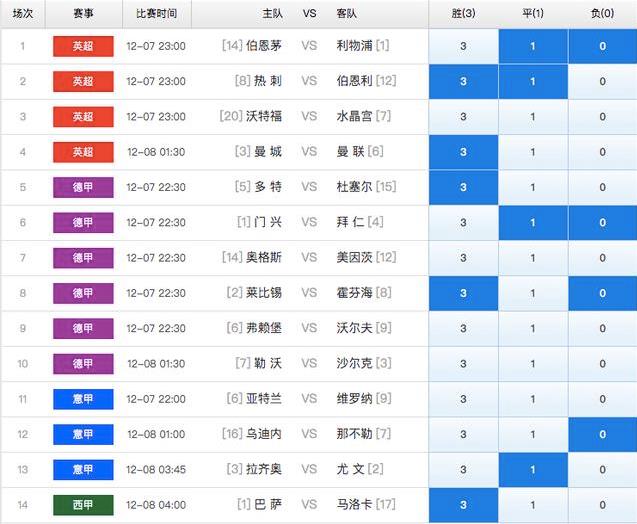Toggle draw (1) for match 1 伯恩茅 vs 利物浦
The height and width of the screenshot is (524, 637).
tap(533, 46)
